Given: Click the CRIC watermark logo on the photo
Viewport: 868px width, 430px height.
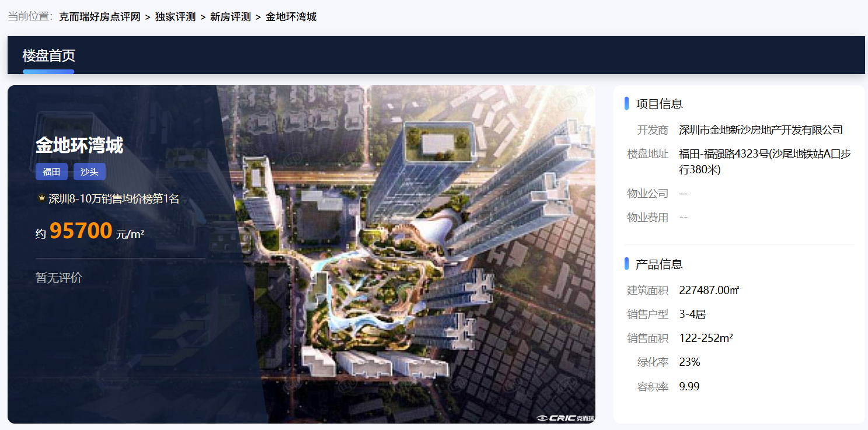Looking at the screenshot, I should (565, 418).
